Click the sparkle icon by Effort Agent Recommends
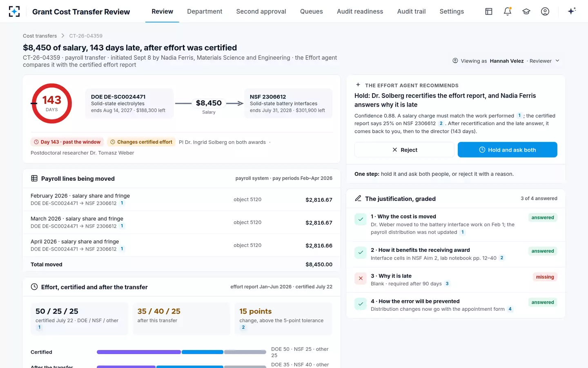The width and height of the screenshot is (588, 368). click(358, 85)
